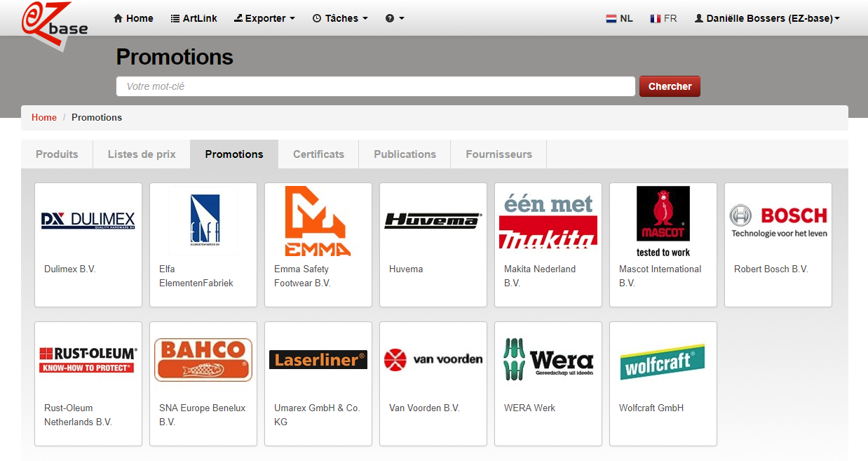Open the Home menu item
Viewport: 868px width, 461px height.
coord(133,18)
